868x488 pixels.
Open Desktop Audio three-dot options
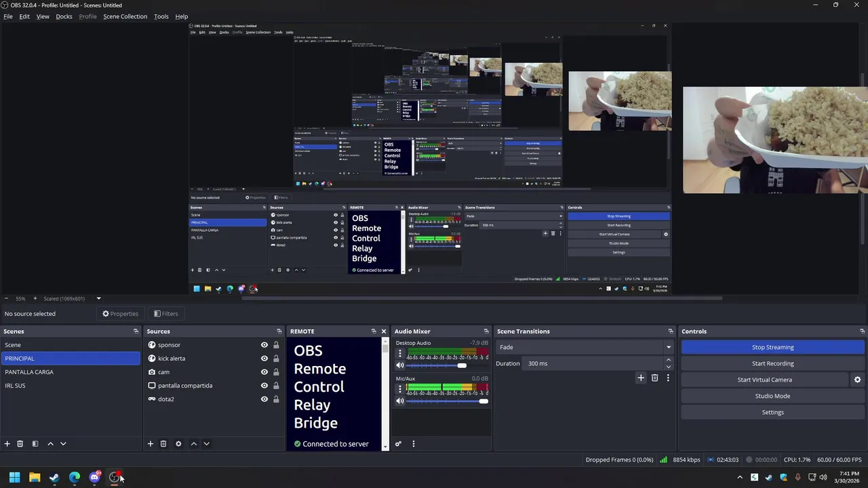[x=399, y=354]
